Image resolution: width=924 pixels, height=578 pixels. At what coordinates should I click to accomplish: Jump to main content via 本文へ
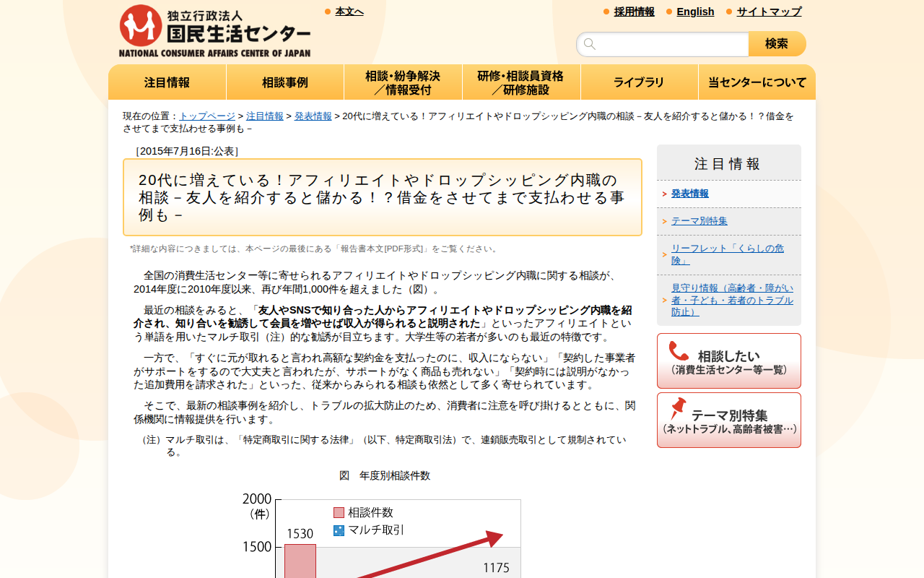[x=349, y=12]
